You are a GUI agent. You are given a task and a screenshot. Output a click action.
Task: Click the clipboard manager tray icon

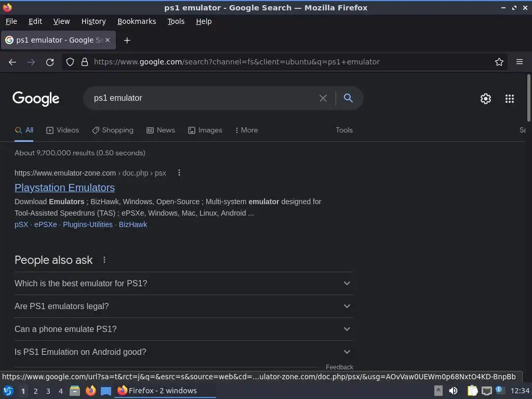472,391
